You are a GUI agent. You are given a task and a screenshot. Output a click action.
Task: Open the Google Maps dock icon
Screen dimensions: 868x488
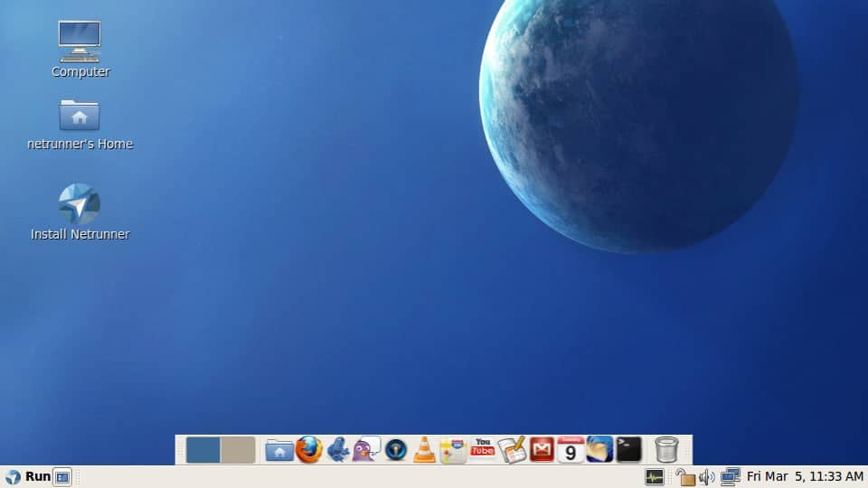[x=453, y=450]
